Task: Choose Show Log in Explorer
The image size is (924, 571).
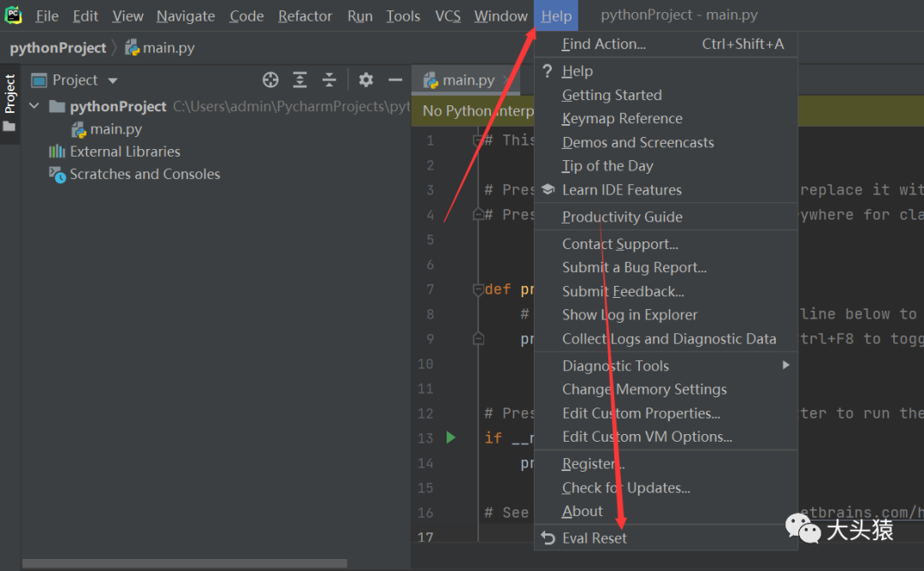Action: tap(666, 315)
